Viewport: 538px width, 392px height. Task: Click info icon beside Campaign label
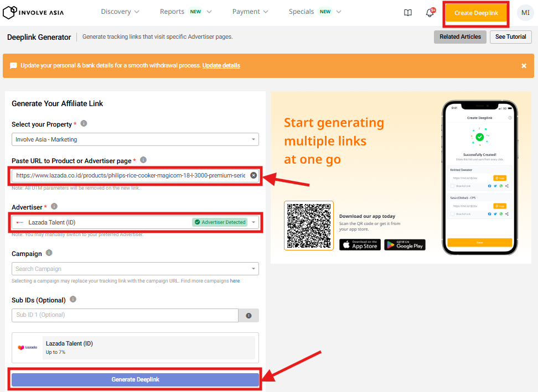click(49, 253)
